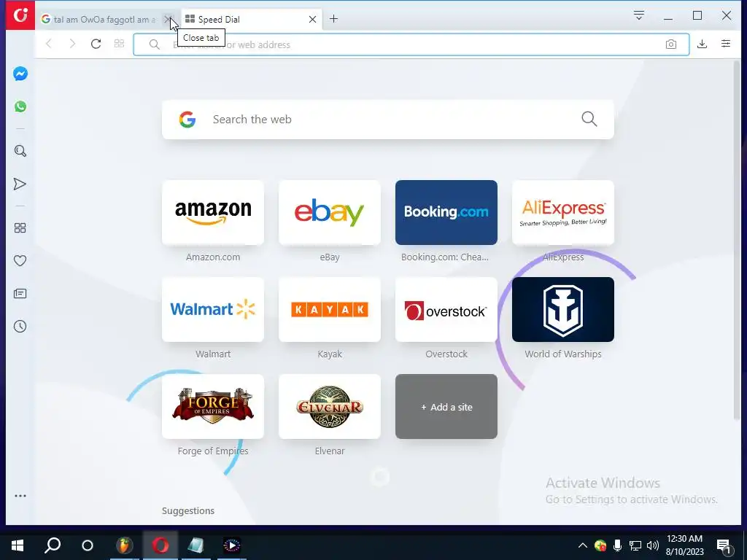747x560 pixels.
Task: Click the Google logo in search box
Action: tap(187, 120)
